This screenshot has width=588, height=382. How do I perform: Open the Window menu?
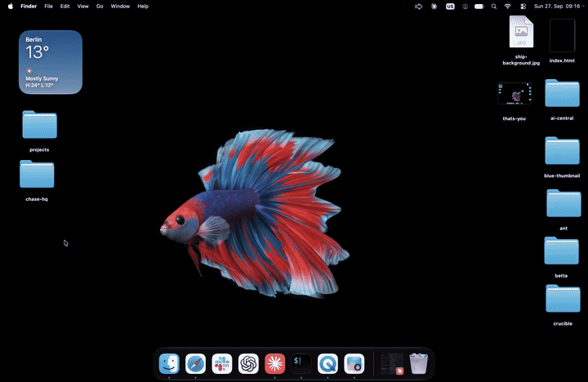pyautogui.click(x=120, y=6)
